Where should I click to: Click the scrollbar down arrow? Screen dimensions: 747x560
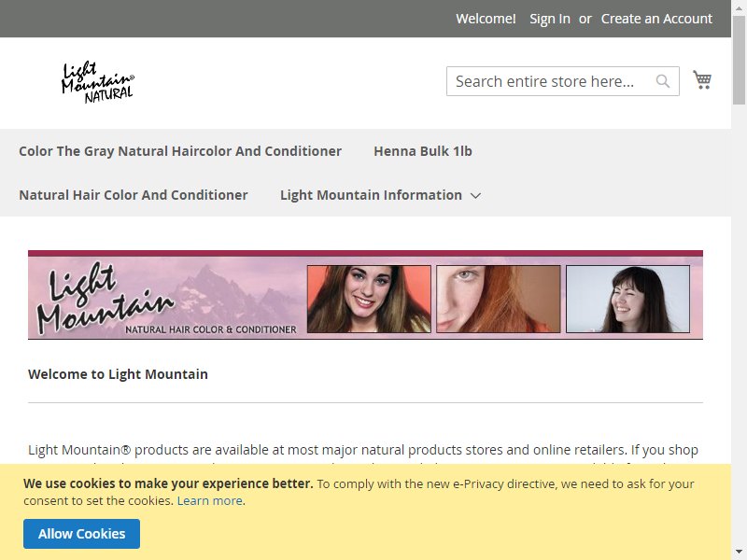click(739, 553)
